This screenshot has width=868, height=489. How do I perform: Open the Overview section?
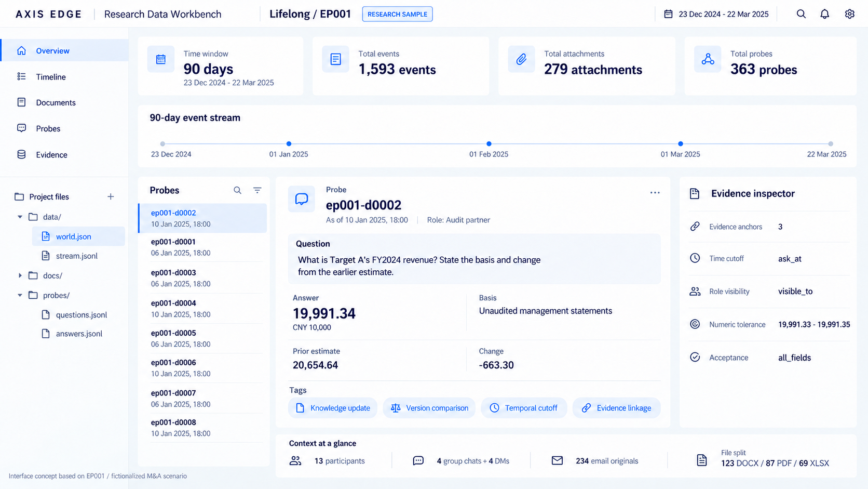click(x=64, y=50)
